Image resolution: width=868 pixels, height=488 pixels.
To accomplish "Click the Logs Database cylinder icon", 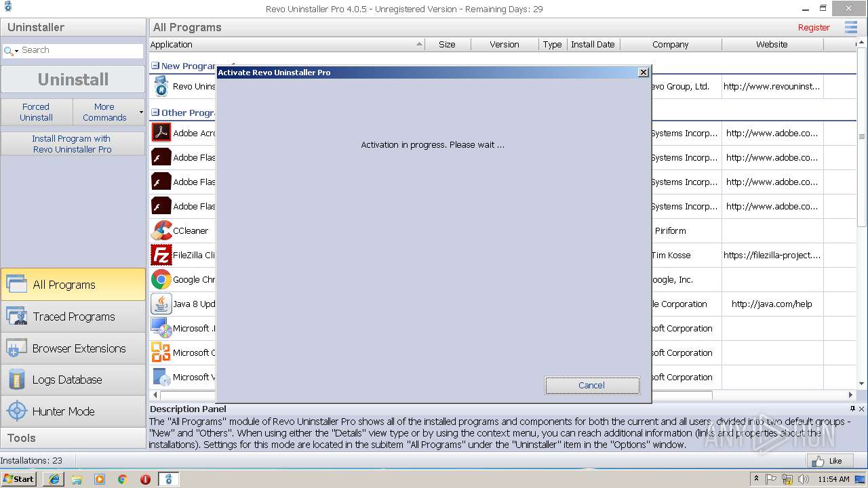I will (x=16, y=380).
